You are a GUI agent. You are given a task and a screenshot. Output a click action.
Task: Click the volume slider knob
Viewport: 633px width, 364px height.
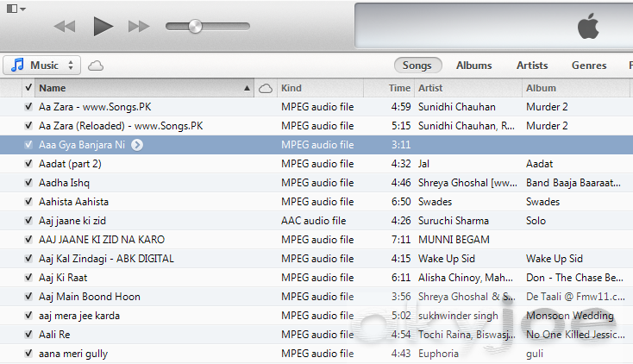click(196, 26)
